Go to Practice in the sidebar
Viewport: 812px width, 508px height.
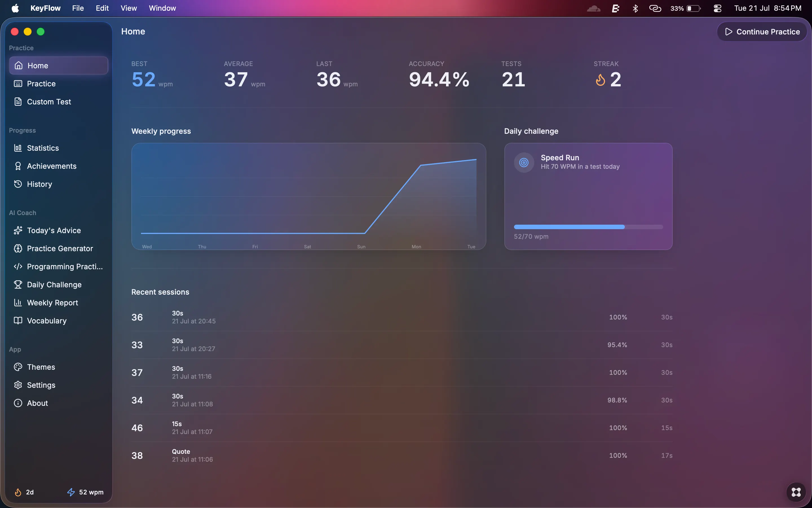58,84
